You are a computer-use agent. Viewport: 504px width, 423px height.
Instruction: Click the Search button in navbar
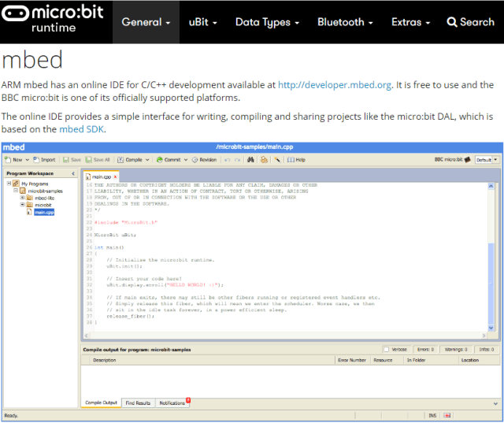(470, 22)
